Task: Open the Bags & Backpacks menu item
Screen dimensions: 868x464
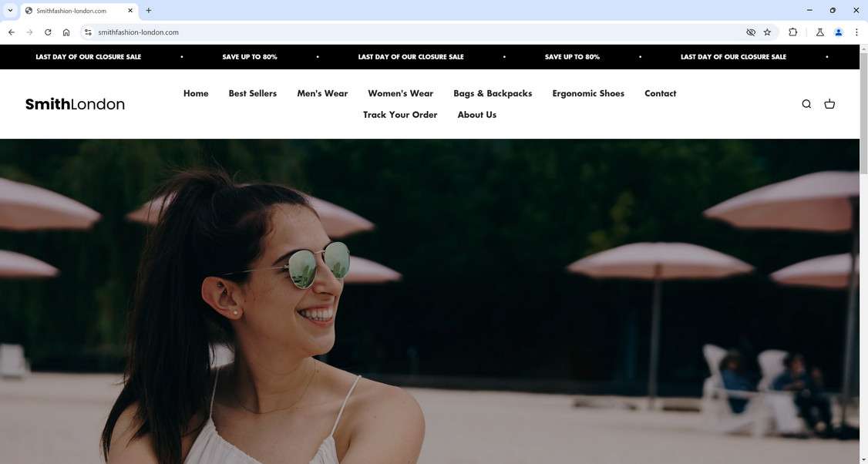Action: point(492,93)
